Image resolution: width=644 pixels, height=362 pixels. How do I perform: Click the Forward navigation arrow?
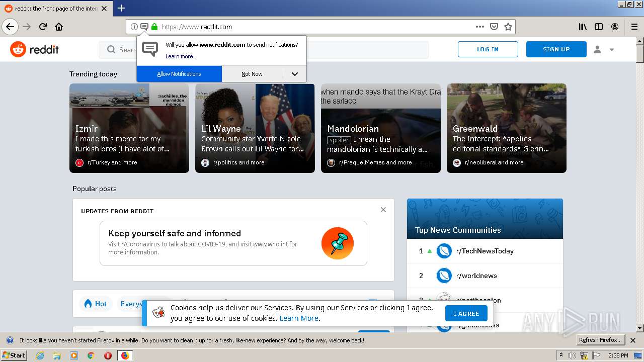27,27
